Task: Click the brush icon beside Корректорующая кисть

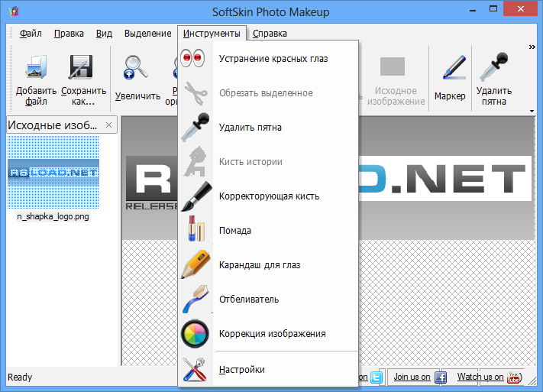Action: 196,196
